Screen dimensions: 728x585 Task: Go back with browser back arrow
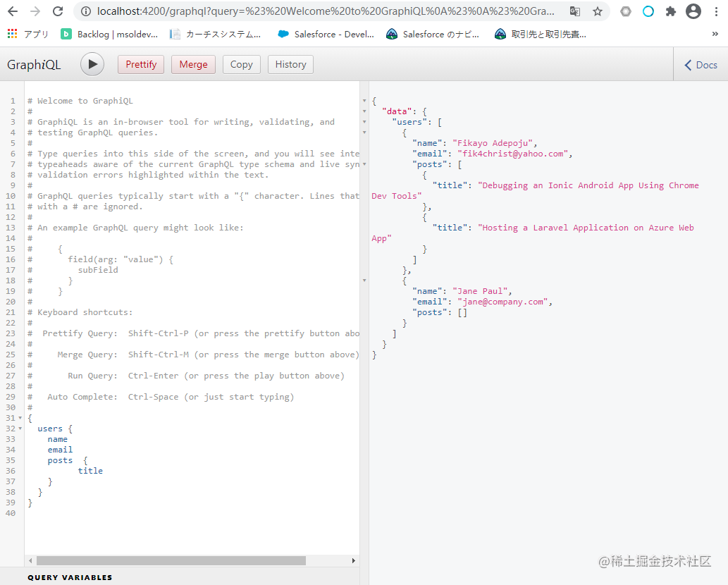pyautogui.click(x=13, y=11)
